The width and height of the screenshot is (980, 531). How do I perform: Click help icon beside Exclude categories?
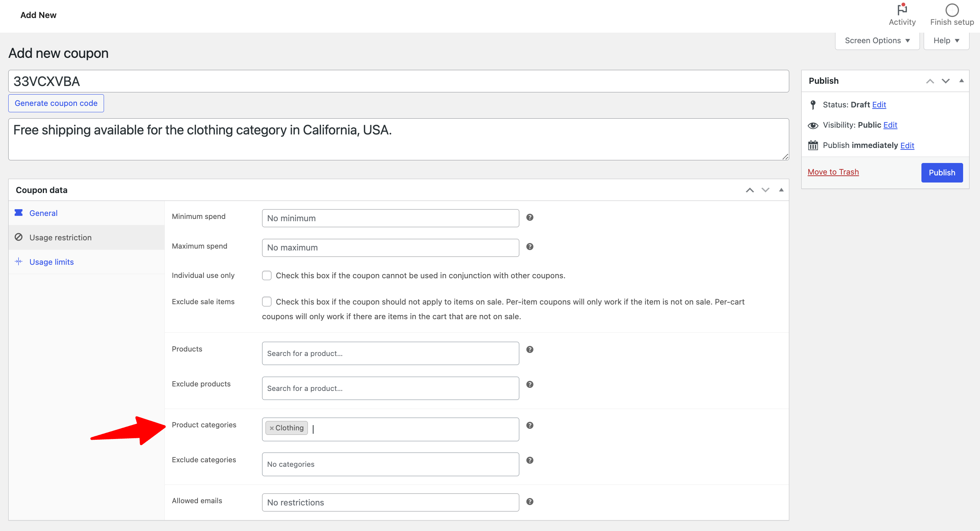tap(529, 460)
